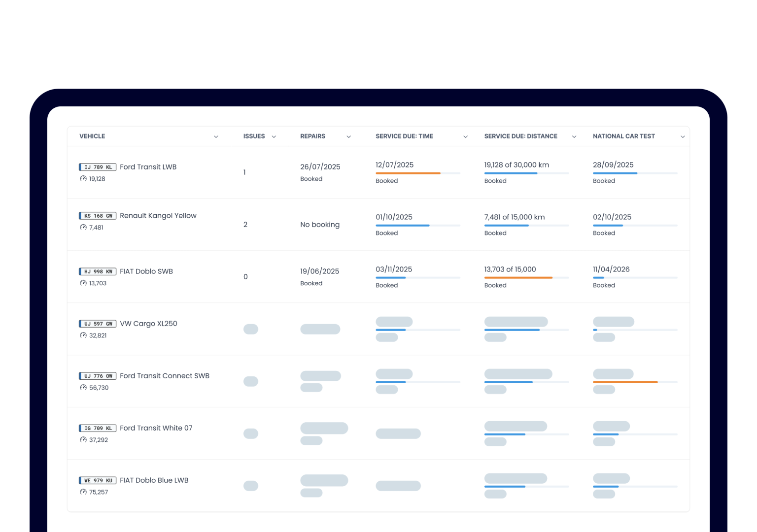Sort by the Service Due: Time header

(404, 136)
